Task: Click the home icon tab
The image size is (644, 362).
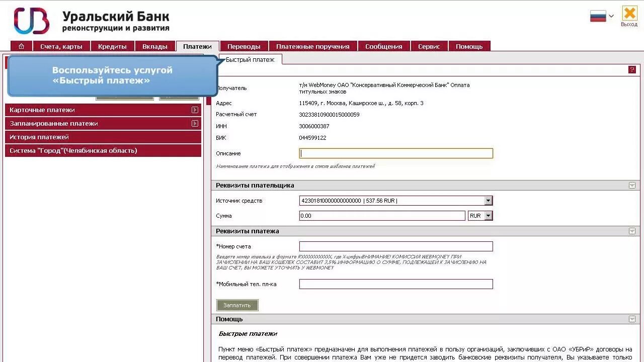Action: 21,46
